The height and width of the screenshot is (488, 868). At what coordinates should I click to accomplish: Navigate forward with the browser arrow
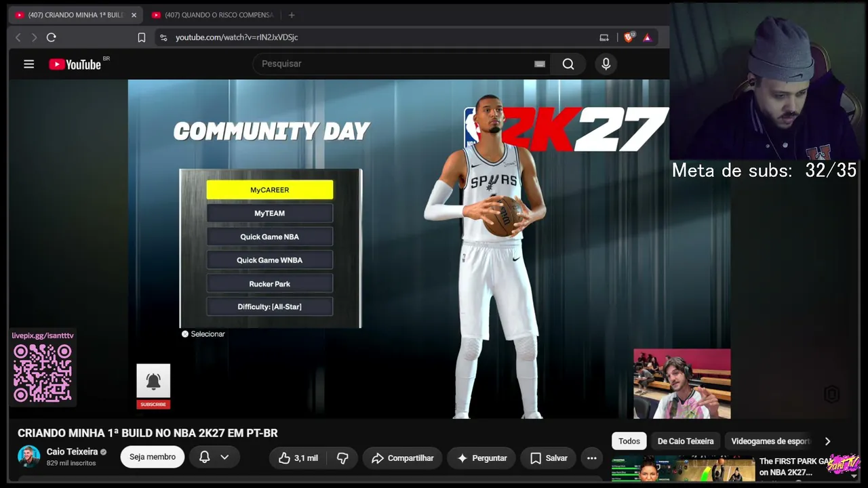coord(34,37)
